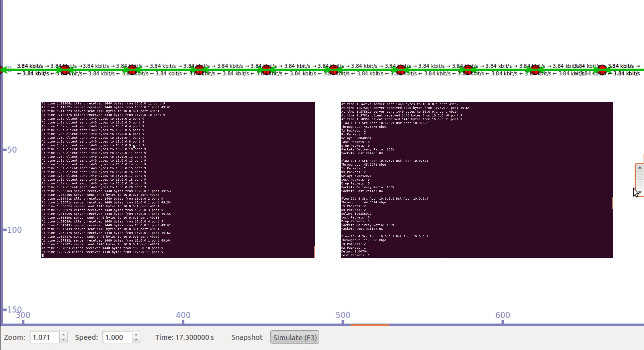This screenshot has width=644, height=350.
Task: Click the Flow ID statistics terminal image
Action: coord(476,179)
